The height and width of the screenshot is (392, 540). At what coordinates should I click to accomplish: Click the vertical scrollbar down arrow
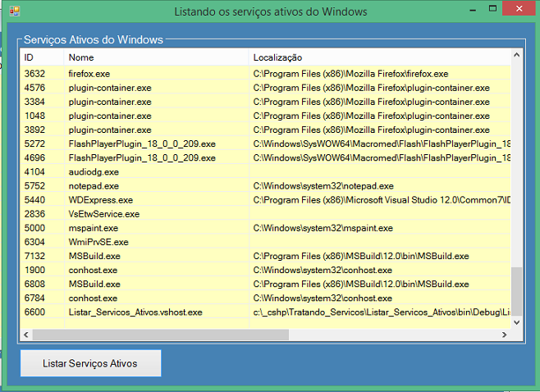tap(516, 322)
